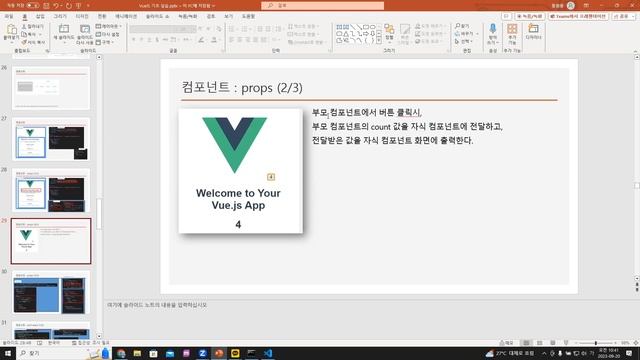Select the 홈 (Home) ribbon tab
640x360 pixels.
24,16
